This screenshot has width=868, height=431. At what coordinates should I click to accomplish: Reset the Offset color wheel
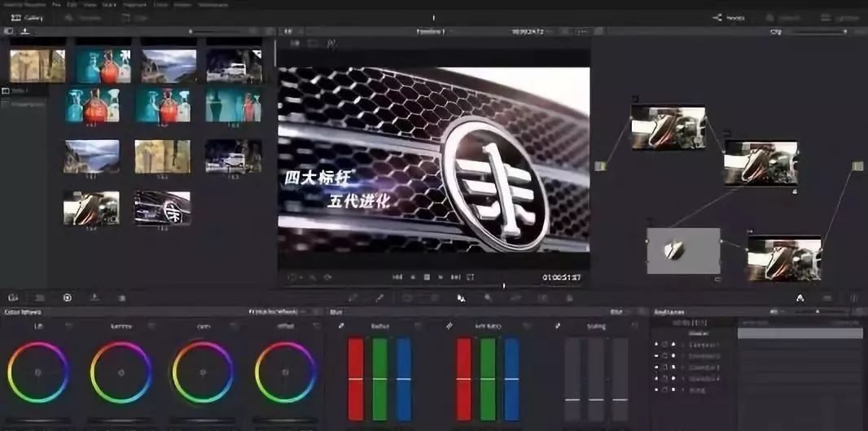coord(317,326)
